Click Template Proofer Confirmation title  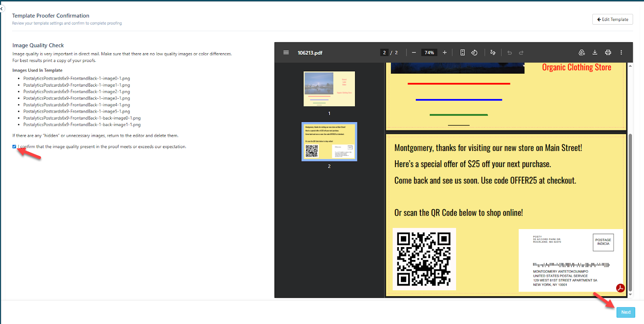[51, 16]
